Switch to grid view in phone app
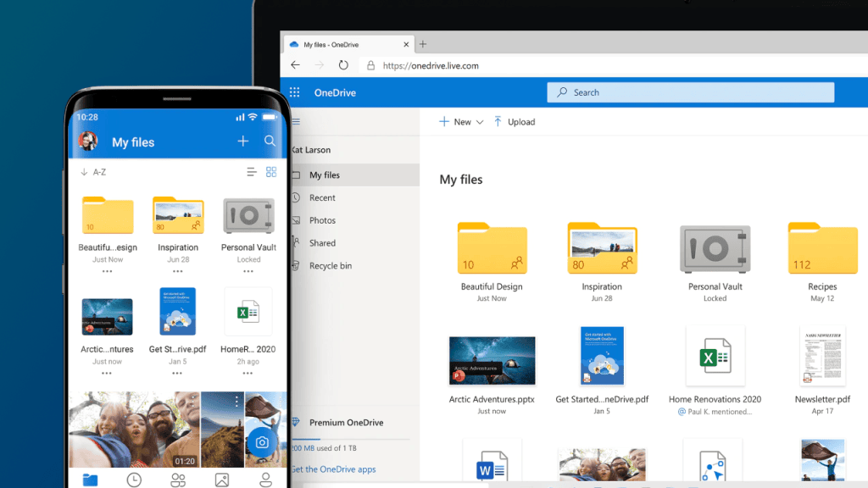 pyautogui.click(x=271, y=172)
